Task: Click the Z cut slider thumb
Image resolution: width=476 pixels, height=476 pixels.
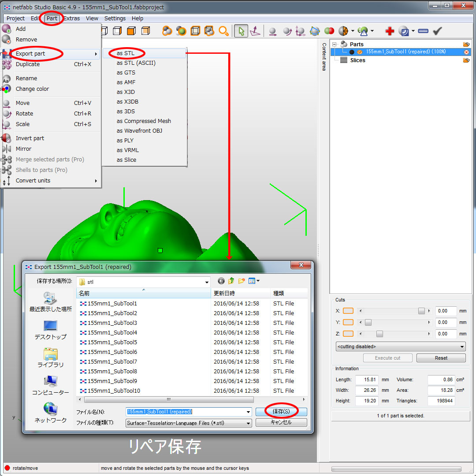Action: [x=379, y=334]
